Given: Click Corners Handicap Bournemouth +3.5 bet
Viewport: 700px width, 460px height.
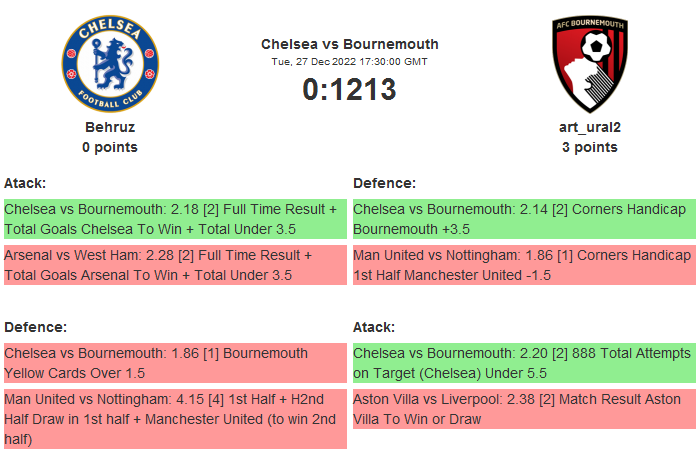Looking at the screenshot, I should (523, 219).
